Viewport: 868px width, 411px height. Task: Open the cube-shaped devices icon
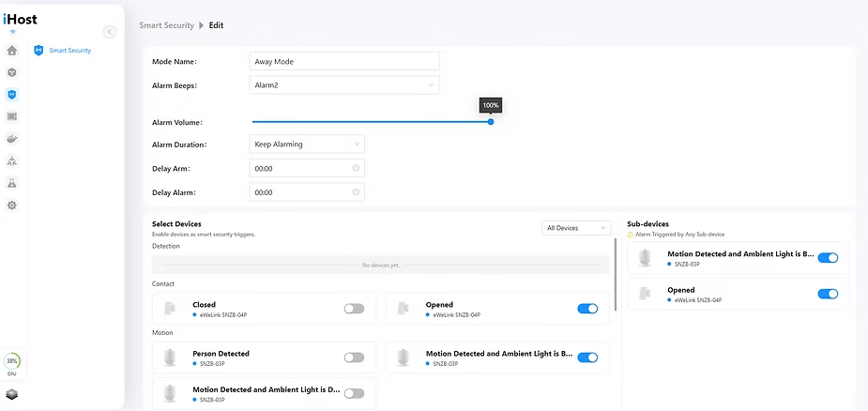tap(11, 72)
